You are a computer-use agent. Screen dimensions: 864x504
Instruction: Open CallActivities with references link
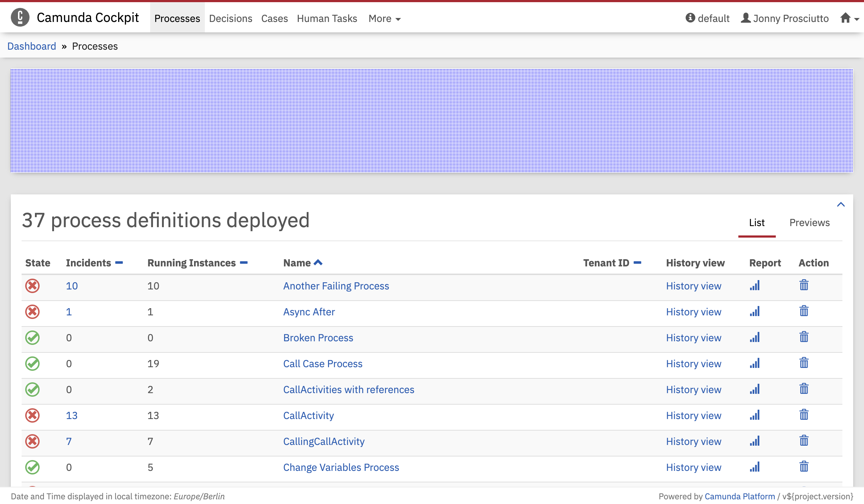tap(348, 390)
